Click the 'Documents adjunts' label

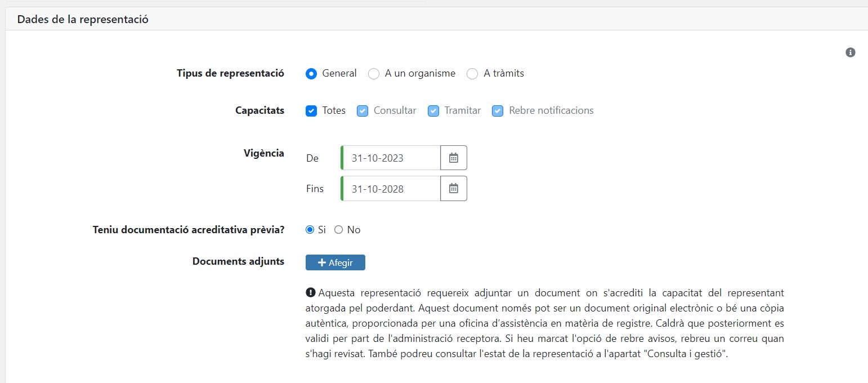pyautogui.click(x=238, y=261)
